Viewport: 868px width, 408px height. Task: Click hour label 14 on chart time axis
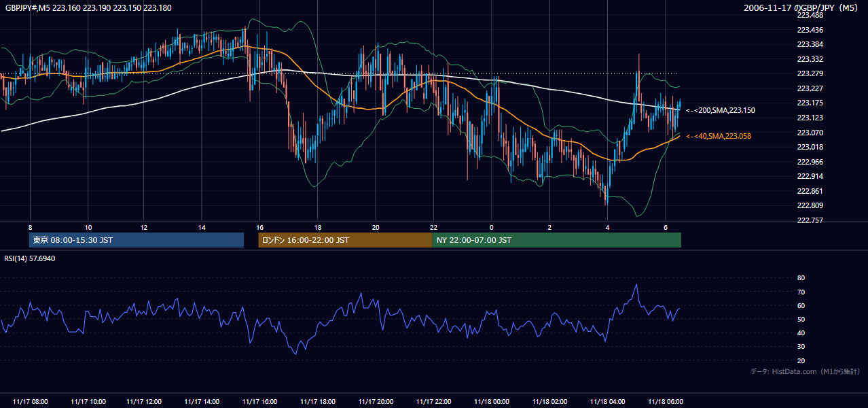[x=202, y=227]
